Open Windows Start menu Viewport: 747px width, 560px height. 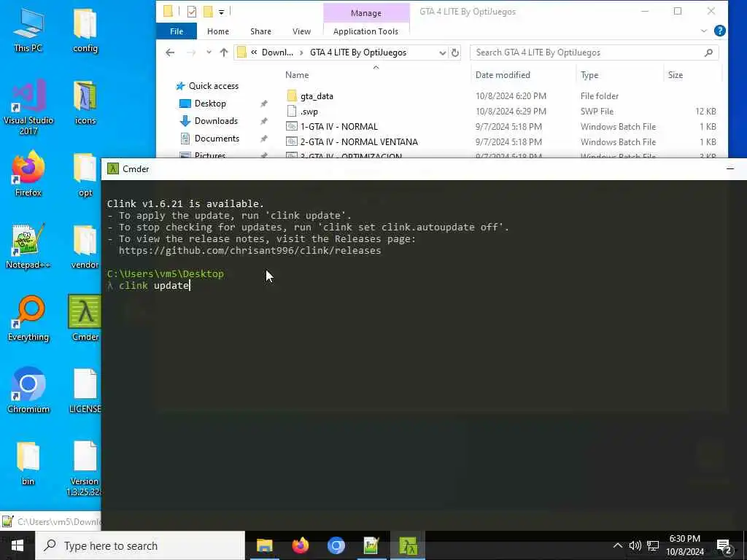tap(18, 545)
